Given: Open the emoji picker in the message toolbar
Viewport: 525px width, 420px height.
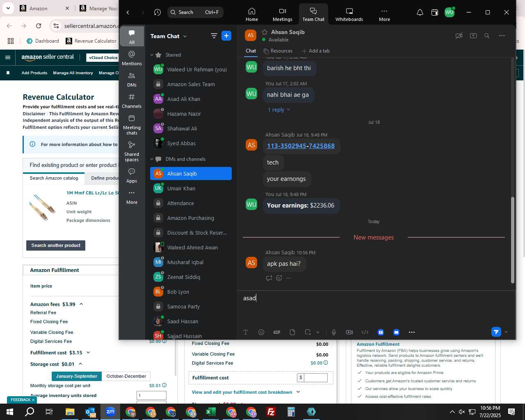Looking at the screenshot, I should 261,332.
